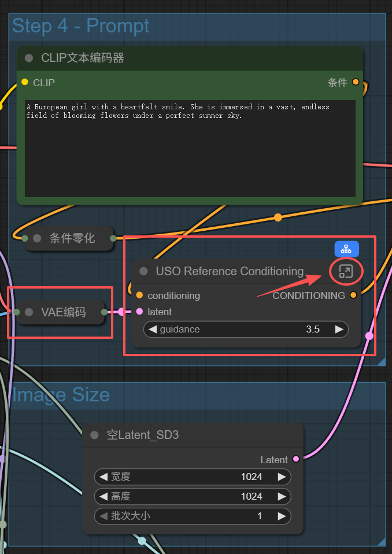The width and height of the screenshot is (392, 554).
Task: Click the reroute dot on the orange wire
Action: click(278, 217)
